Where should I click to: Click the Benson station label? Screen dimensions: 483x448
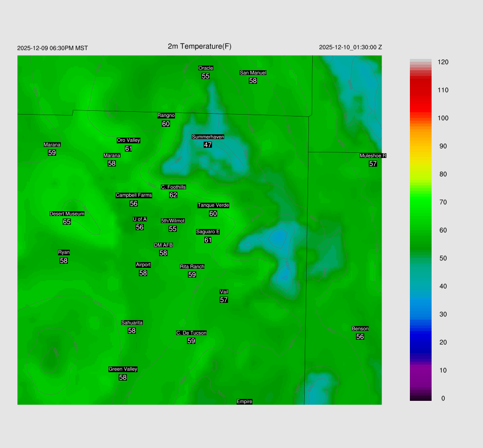(x=360, y=329)
